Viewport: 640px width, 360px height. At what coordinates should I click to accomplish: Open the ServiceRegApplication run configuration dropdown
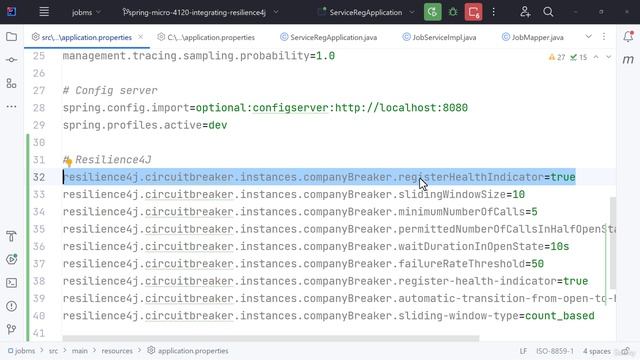click(x=366, y=12)
